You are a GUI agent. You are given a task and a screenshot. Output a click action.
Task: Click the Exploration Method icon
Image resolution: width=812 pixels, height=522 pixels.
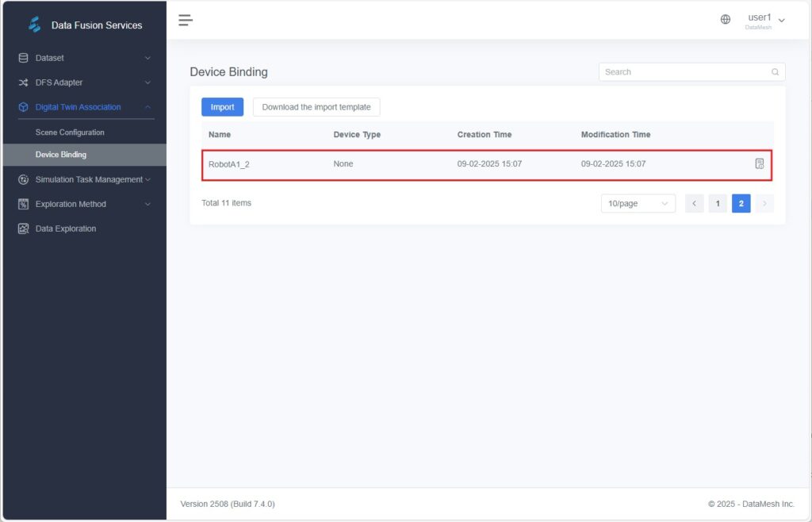(x=23, y=204)
